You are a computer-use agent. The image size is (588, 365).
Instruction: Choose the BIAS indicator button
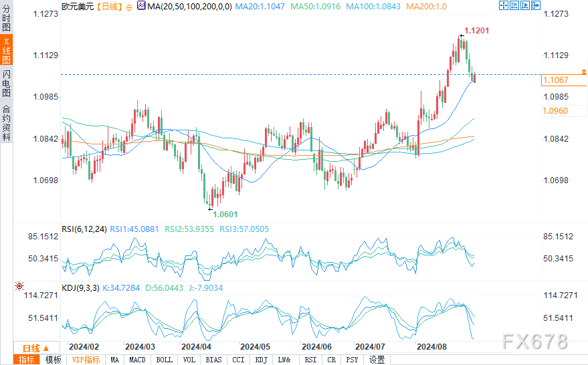[213, 360]
